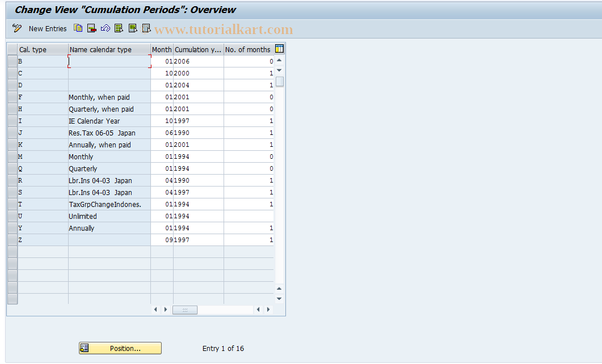602x364 pixels.
Task: Select the row selector for Cal. type C
Action: pos(12,73)
